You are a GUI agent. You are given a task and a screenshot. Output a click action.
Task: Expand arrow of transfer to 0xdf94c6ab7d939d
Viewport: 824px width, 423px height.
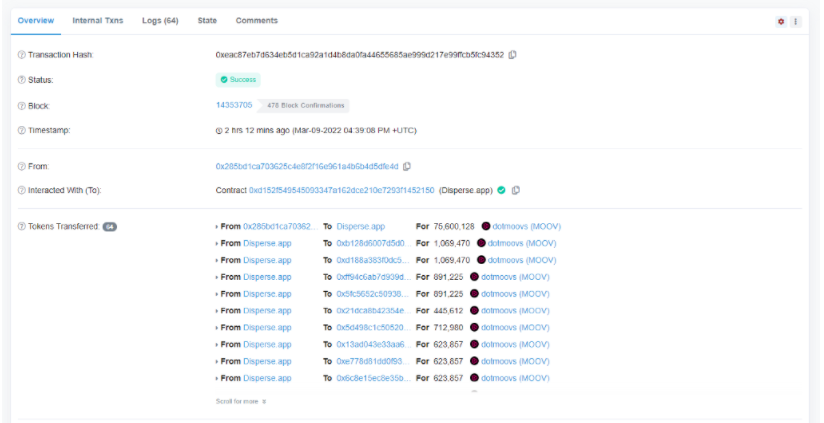coord(217,277)
